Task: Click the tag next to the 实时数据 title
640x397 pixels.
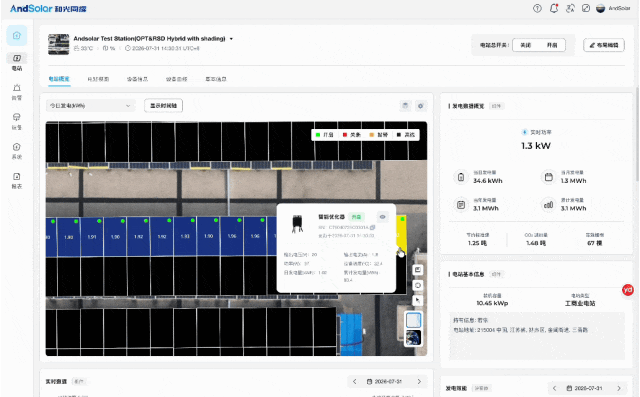Action: point(79,381)
